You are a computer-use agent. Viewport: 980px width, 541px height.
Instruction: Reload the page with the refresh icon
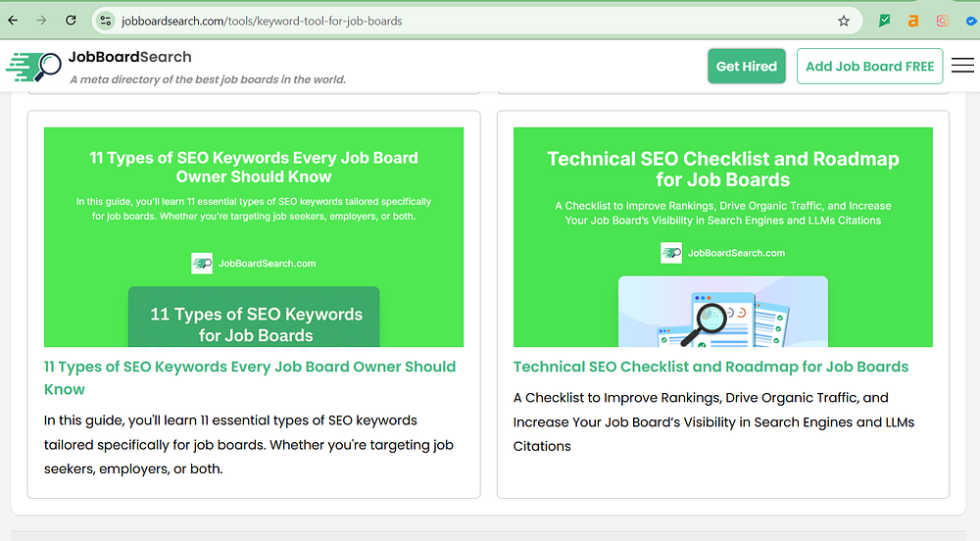[x=71, y=21]
